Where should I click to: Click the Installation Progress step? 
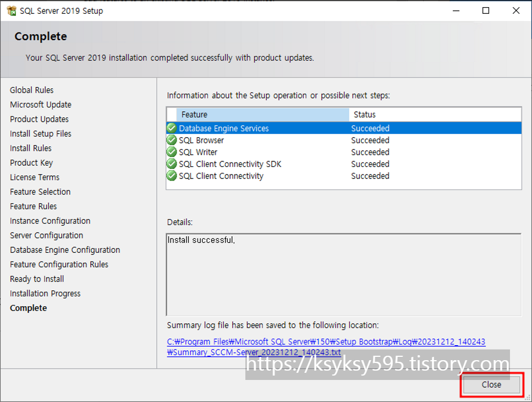tap(45, 294)
